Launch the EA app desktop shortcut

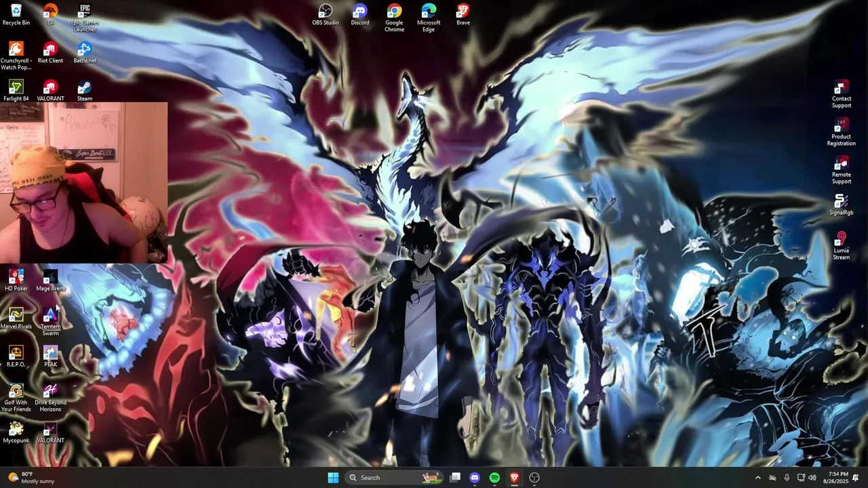50,14
